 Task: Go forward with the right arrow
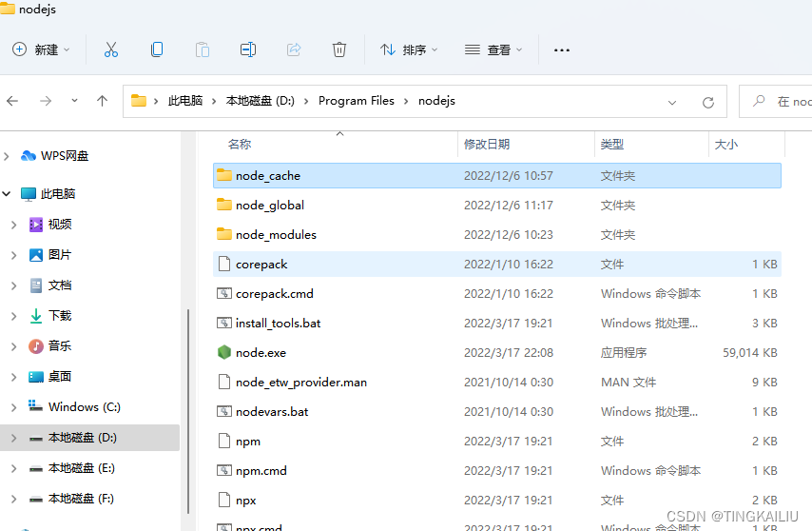pos(46,101)
